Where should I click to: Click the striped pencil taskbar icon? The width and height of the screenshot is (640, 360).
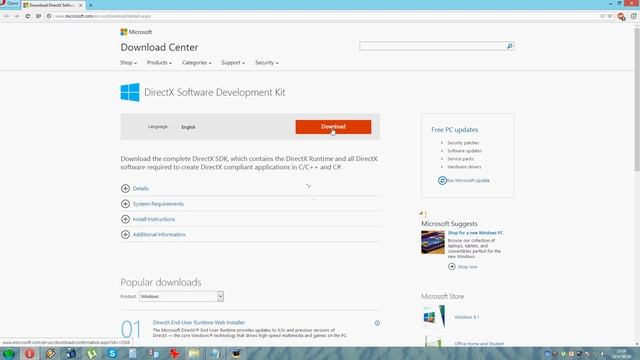click(50, 353)
